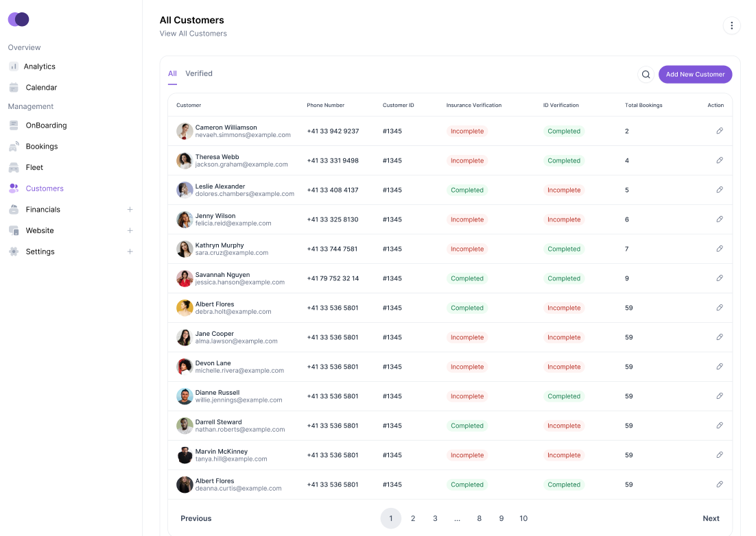
Task: Click the Calendar icon in sidebar
Action: coord(14,87)
